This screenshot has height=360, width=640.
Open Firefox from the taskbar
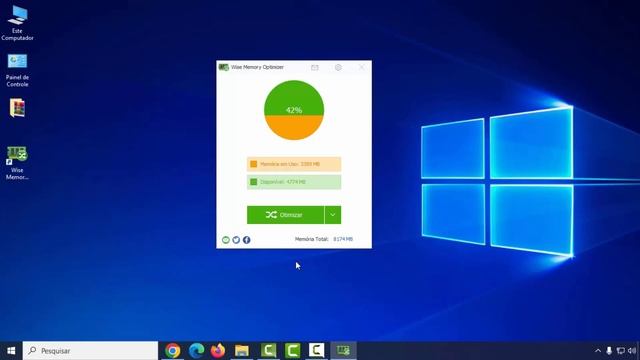click(218, 351)
